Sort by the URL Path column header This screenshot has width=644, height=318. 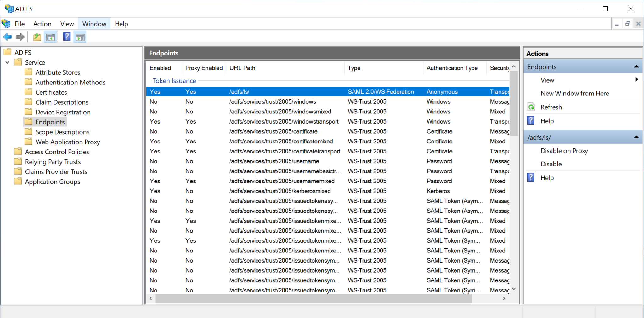(242, 68)
